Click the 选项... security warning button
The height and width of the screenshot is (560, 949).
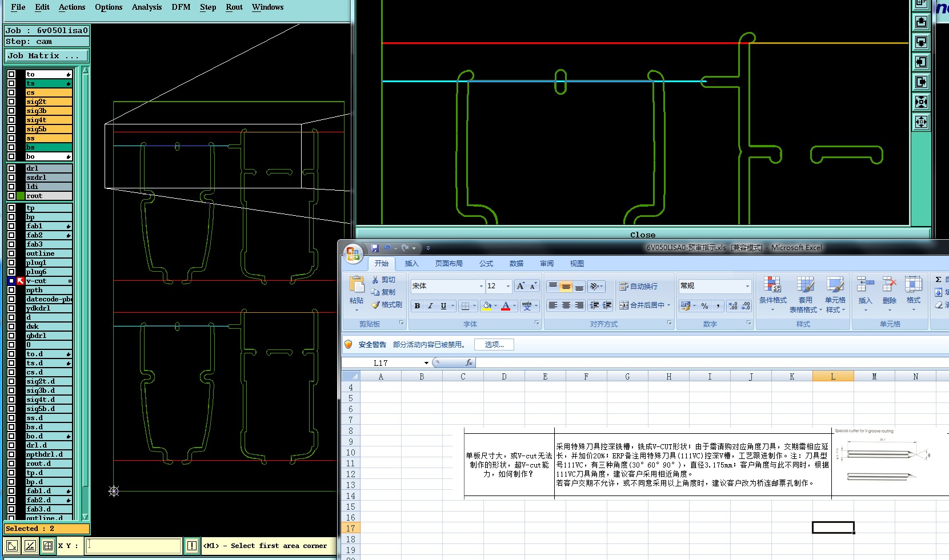(494, 345)
